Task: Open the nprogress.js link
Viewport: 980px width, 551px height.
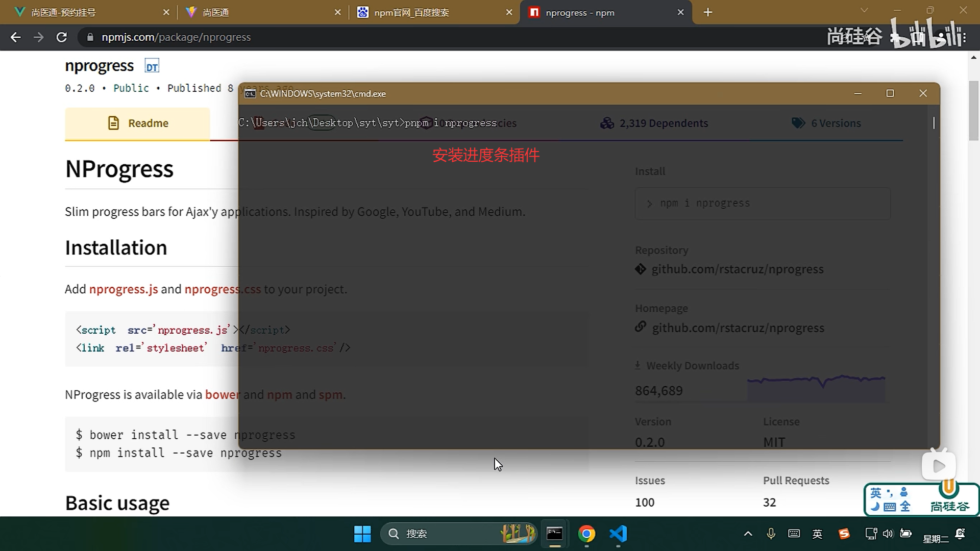Action: [124, 289]
